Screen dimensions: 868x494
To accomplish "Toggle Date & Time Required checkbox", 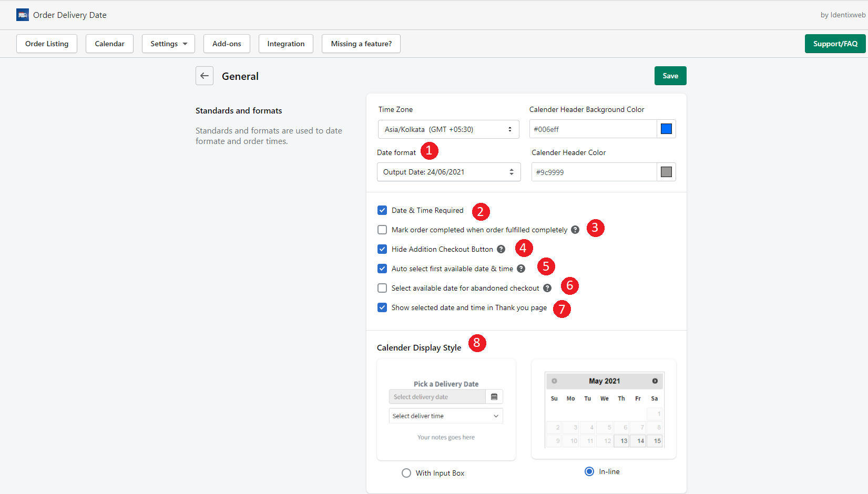I will click(382, 210).
